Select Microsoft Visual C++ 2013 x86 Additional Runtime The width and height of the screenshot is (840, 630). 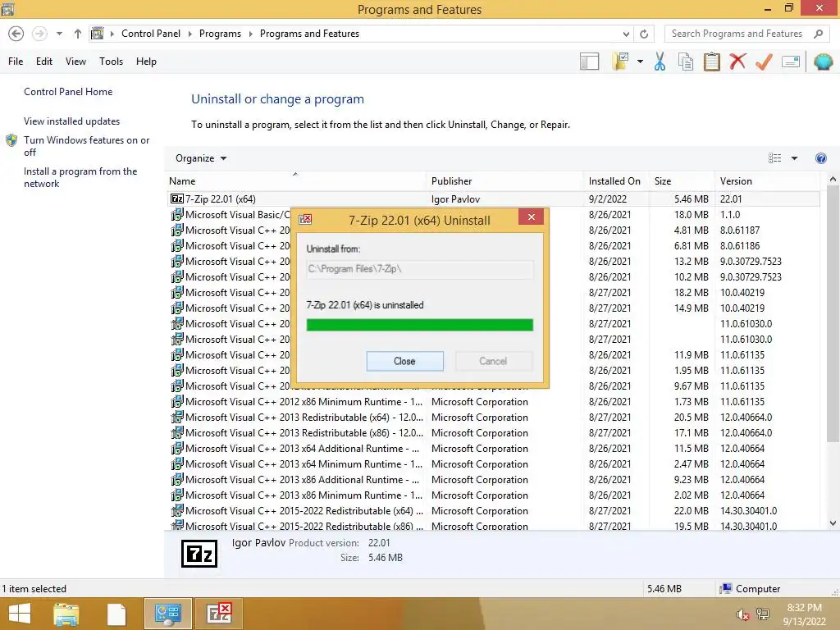(493, 479)
